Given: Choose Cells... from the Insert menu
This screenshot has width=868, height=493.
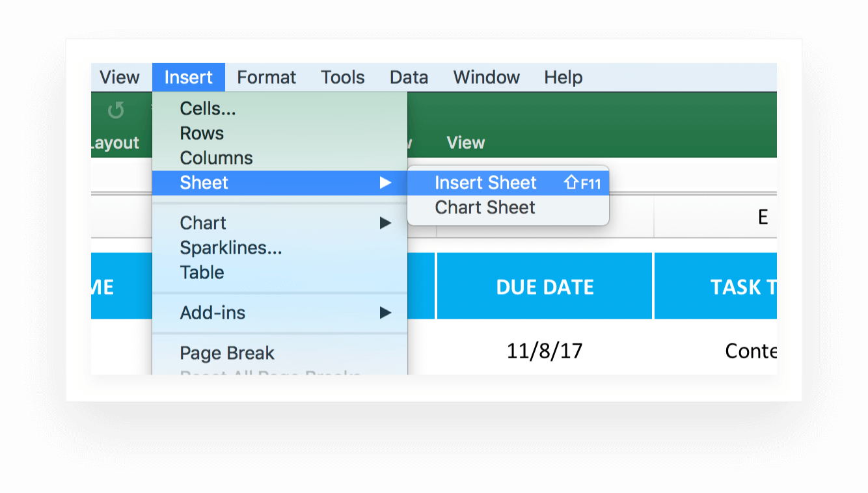Looking at the screenshot, I should pos(208,109).
